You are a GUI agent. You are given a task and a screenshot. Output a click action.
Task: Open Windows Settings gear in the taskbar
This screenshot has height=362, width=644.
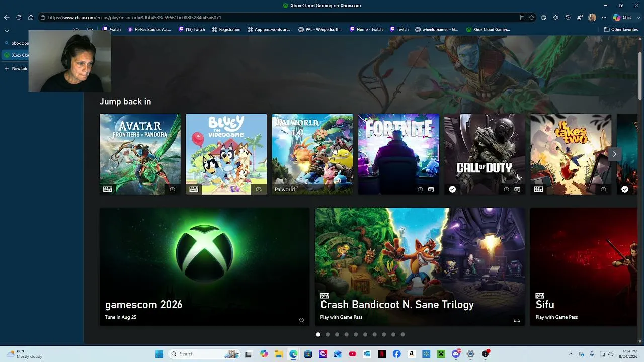coord(470,354)
